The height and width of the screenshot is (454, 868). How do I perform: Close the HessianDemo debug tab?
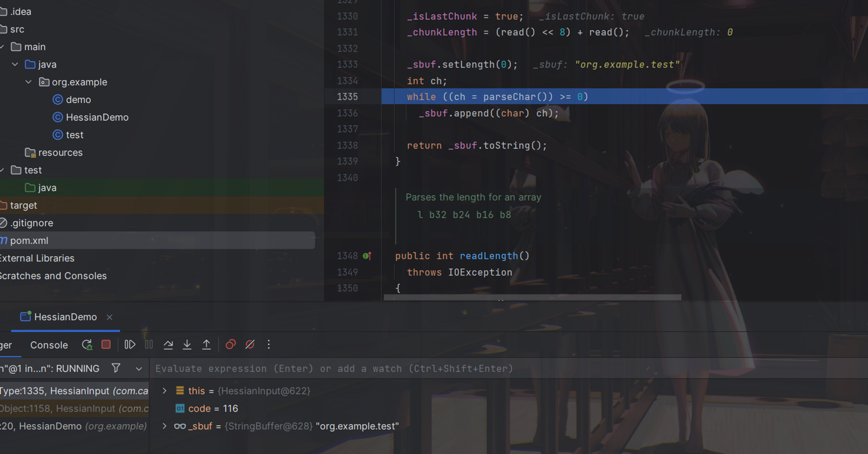(x=110, y=317)
